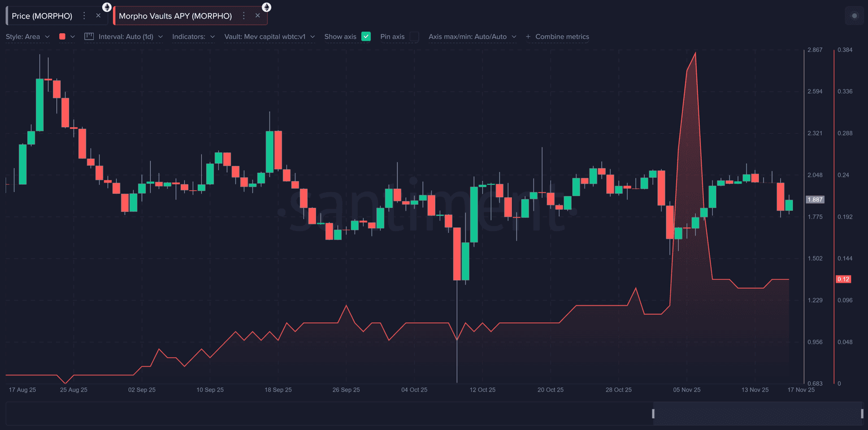Remove the Morpho Vaults APY metric

[258, 16]
